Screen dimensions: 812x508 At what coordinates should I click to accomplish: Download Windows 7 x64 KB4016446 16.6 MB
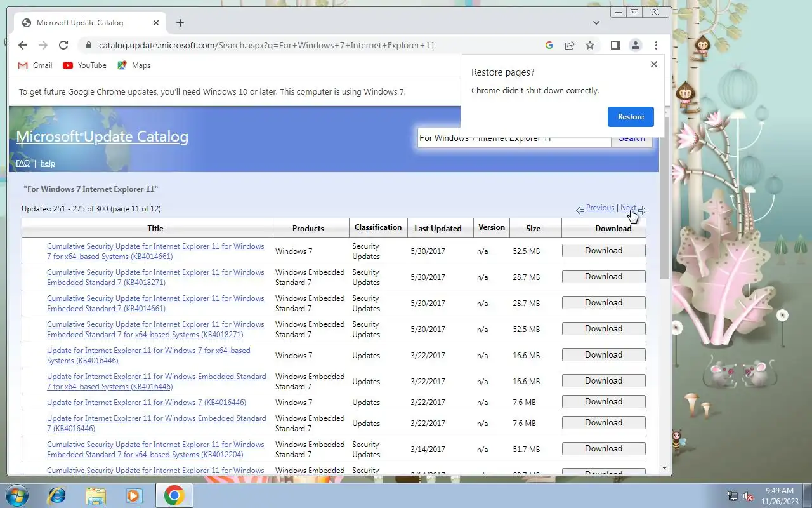point(603,354)
